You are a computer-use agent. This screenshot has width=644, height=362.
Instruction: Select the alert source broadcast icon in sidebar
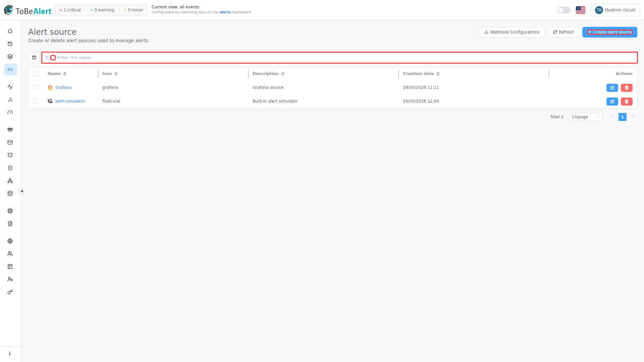[10, 69]
